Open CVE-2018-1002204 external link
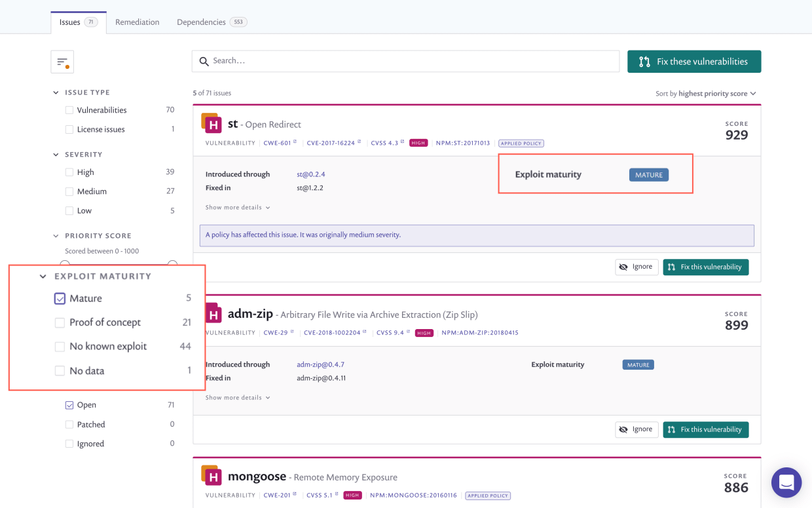Image resolution: width=812 pixels, height=508 pixels. click(335, 333)
